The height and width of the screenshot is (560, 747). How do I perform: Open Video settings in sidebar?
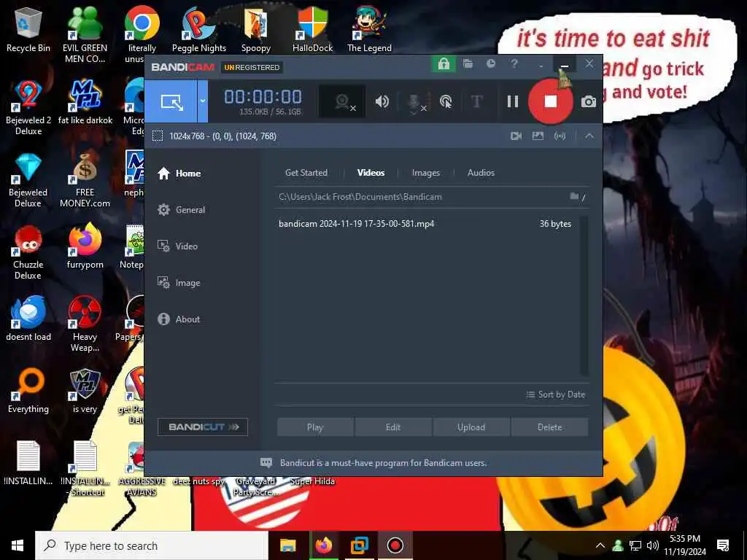(178, 246)
